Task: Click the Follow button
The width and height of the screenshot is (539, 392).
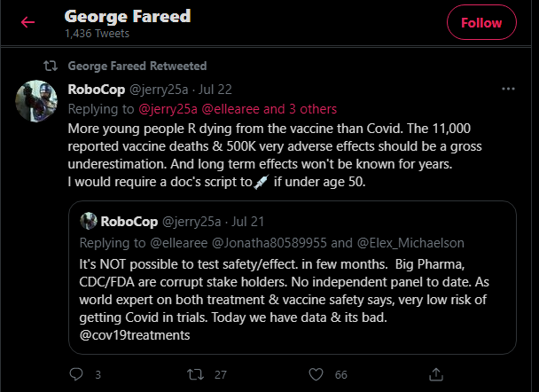Action: [x=481, y=23]
